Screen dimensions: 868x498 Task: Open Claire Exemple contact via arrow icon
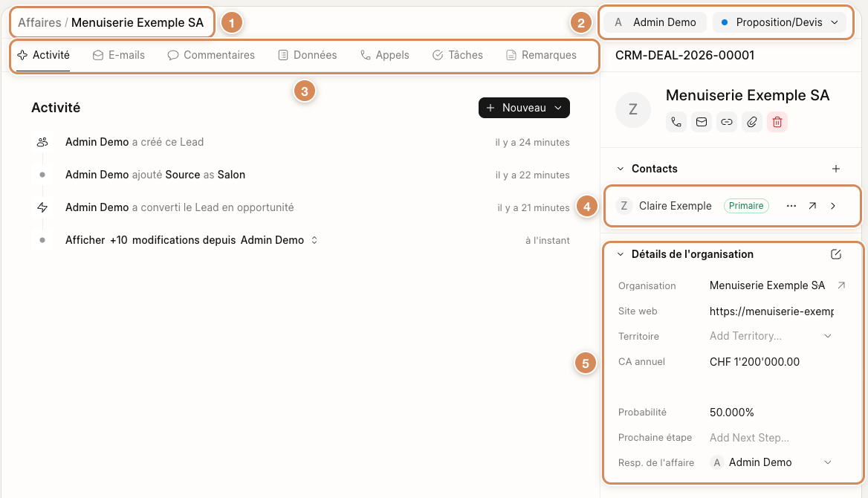(812, 206)
